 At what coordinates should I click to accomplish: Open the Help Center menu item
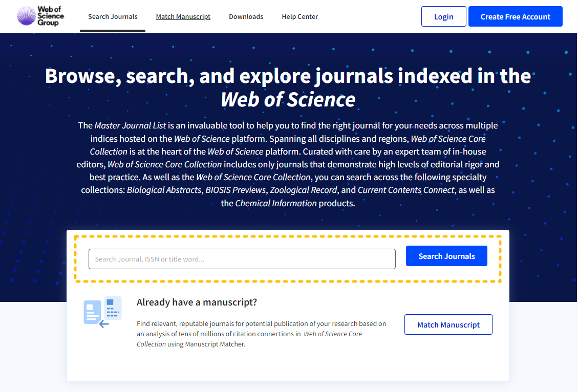click(299, 16)
